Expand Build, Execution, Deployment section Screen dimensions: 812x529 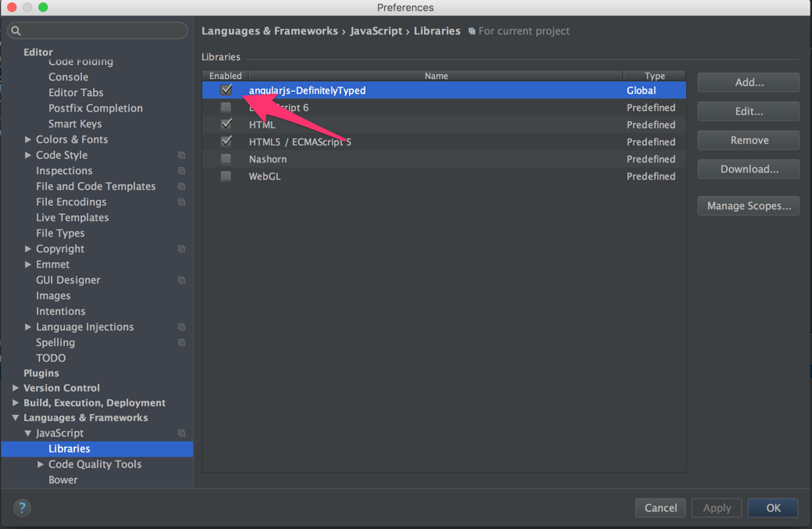[x=16, y=402]
